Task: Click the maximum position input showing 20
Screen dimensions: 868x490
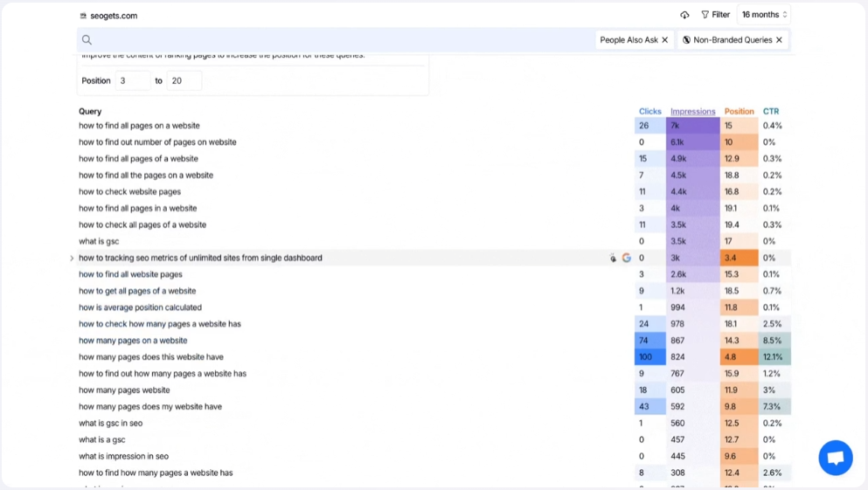Action: tap(184, 80)
